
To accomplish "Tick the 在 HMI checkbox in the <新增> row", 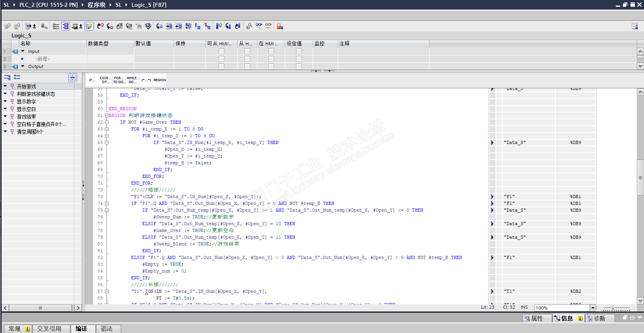I will (x=271, y=59).
